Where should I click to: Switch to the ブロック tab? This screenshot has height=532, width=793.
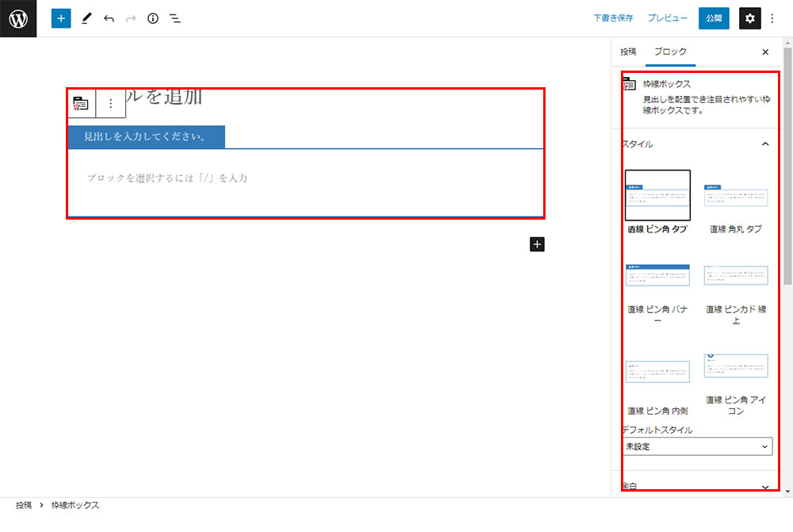[x=670, y=52]
